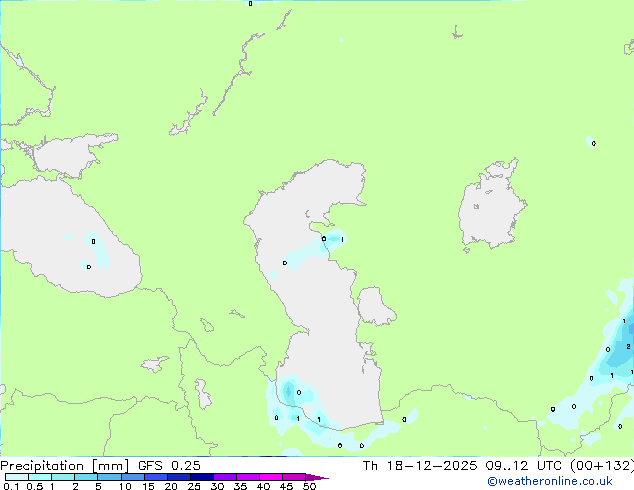The height and width of the screenshot is (490, 634).
Task: Click the '35' legend tick label
Action: (x=240, y=486)
